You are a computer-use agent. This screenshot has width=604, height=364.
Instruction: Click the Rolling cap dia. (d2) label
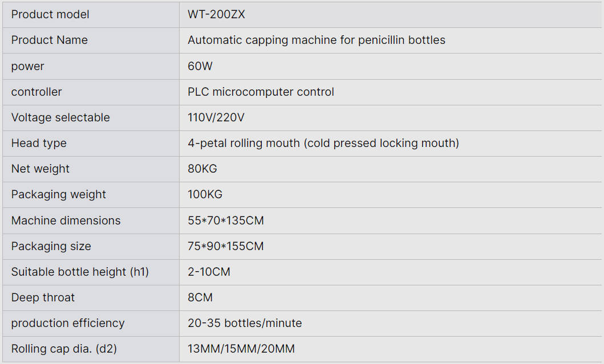coord(64,349)
